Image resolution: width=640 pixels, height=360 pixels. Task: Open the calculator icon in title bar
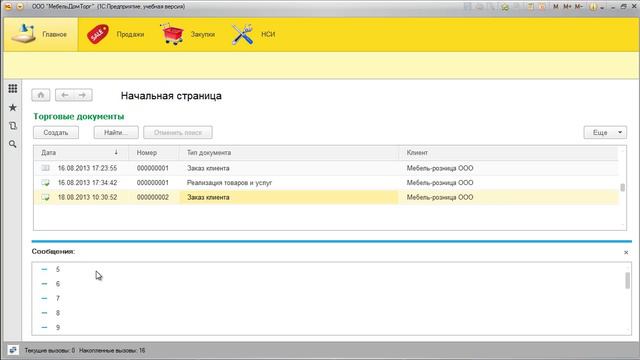[531, 7]
